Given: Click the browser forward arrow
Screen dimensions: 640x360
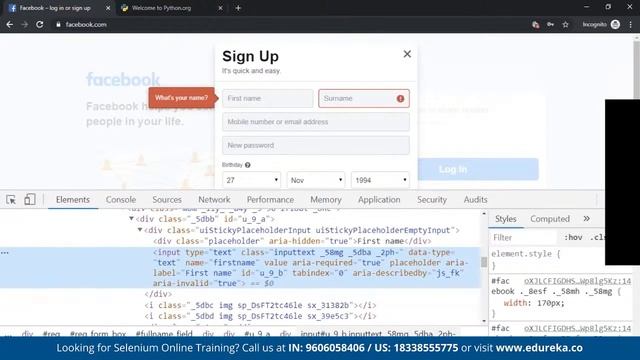Looking at the screenshot, I should coord(24,24).
